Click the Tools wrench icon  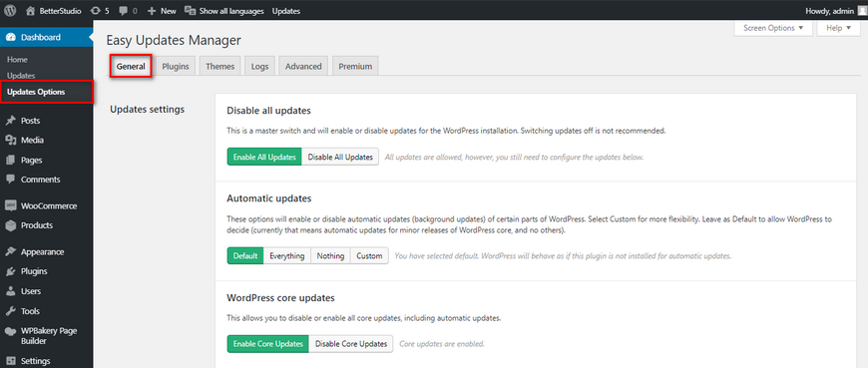[11, 311]
